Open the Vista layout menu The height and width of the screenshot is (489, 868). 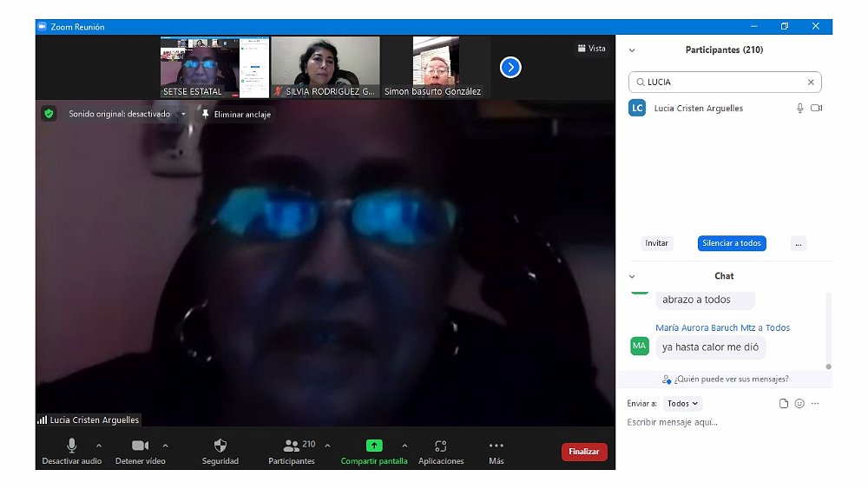pos(591,49)
